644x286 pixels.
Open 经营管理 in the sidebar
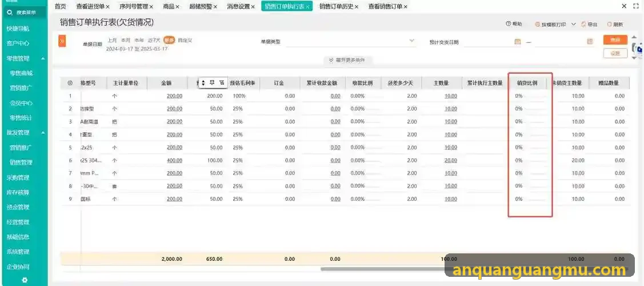pos(18,223)
